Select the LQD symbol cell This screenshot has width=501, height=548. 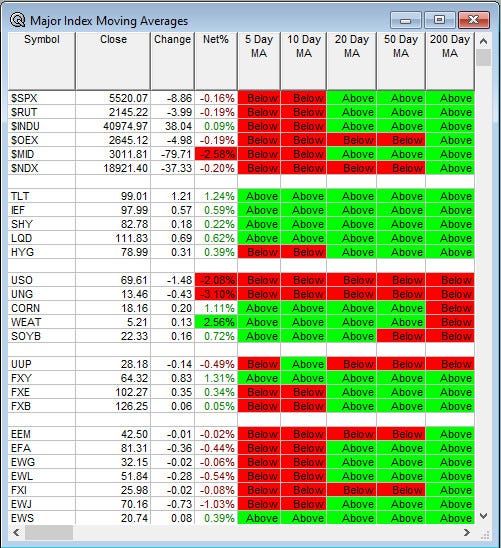pyautogui.click(x=42, y=238)
